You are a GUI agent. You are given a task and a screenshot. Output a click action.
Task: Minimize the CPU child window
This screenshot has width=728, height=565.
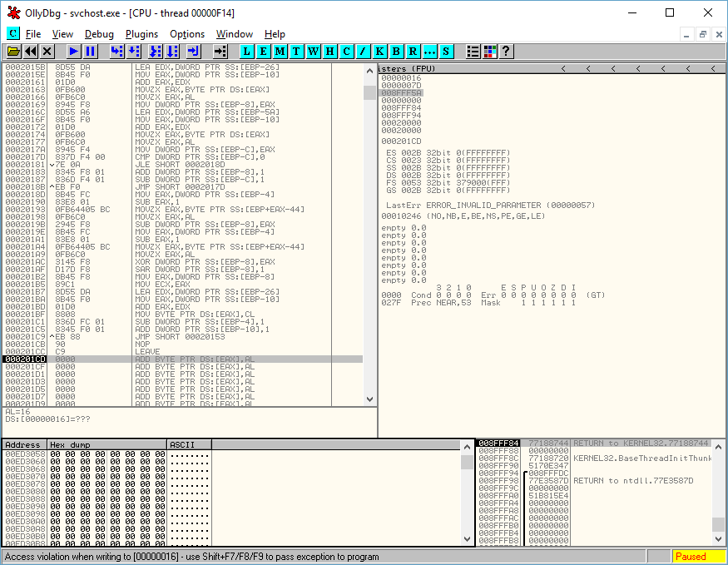tap(686, 34)
